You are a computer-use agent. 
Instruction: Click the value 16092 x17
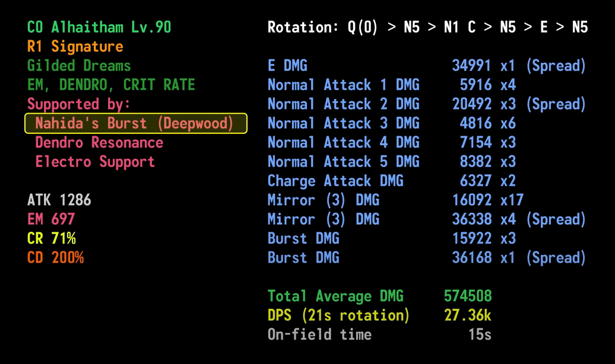click(x=487, y=200)
